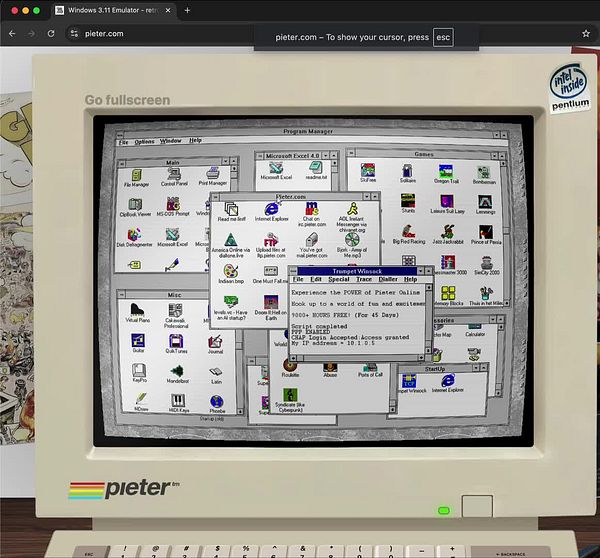600x558 pixels.
Task: Launch Leisure Suit Larry game
Action: pos(447,204)
